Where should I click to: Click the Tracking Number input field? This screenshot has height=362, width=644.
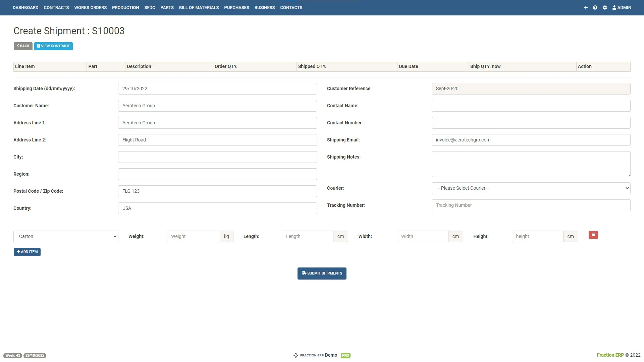(531, 205)
